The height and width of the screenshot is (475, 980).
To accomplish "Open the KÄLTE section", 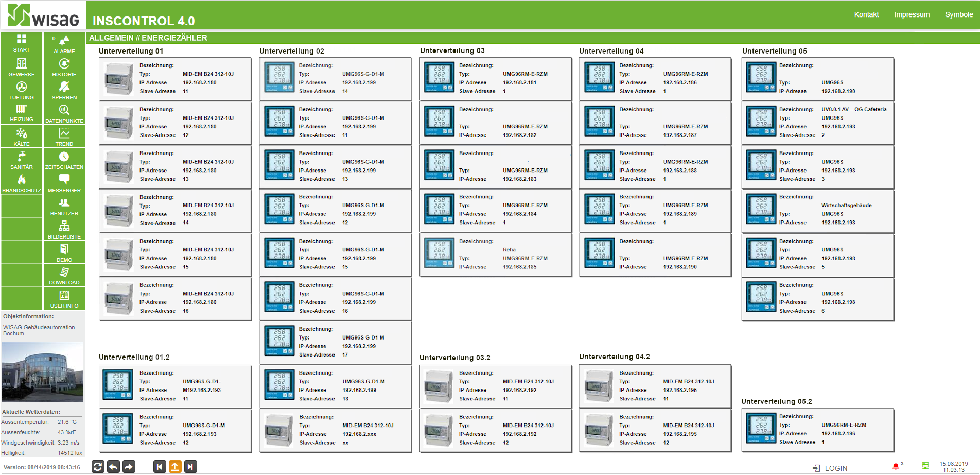I will pyautogui.click(x=22, y=136).
